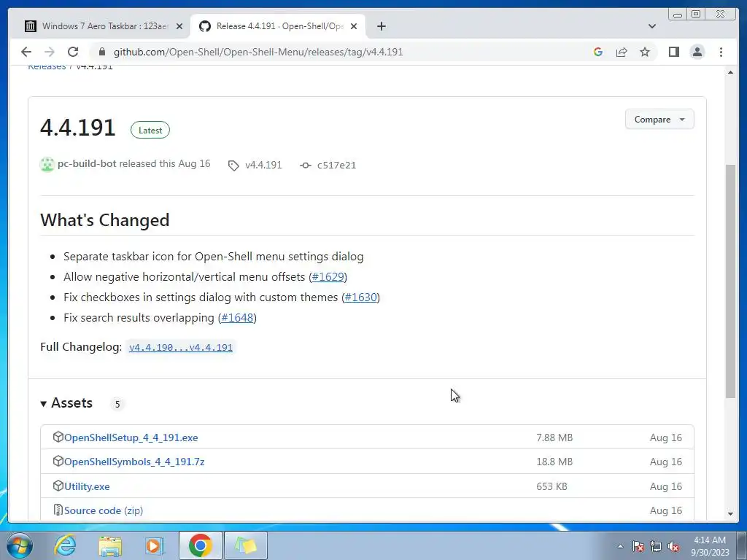Open issue #1629 link
Screen dimensions: 747x560
coord(328,276)
